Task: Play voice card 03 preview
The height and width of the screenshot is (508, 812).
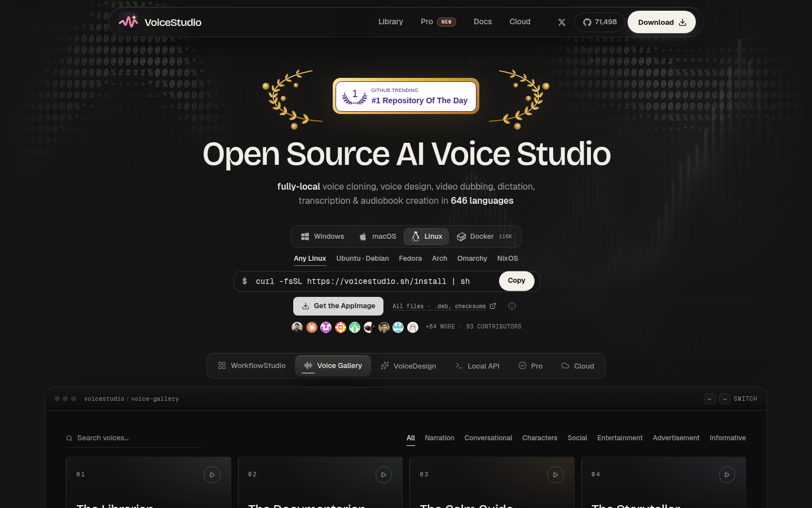Action: coord(555,475)
